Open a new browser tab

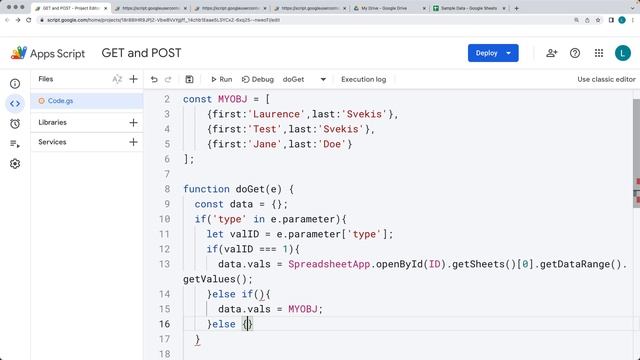516,8
